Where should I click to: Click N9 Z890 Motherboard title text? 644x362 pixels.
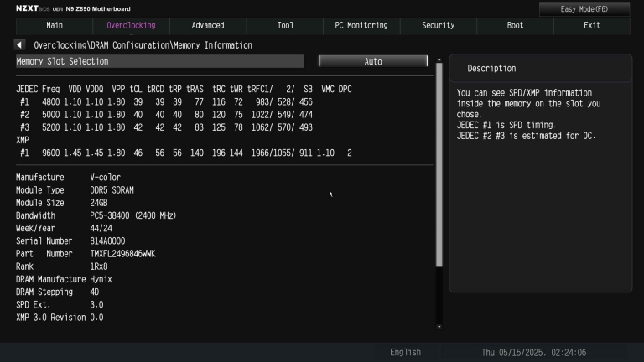click(x=98, y=8)
